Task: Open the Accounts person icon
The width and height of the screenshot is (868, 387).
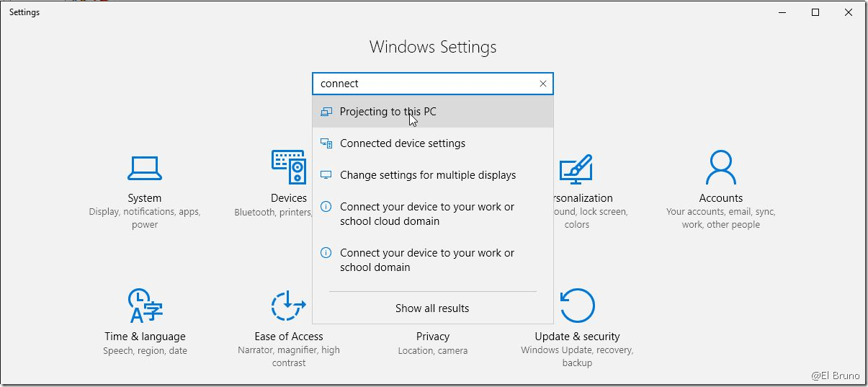Action: click(720, 169)
